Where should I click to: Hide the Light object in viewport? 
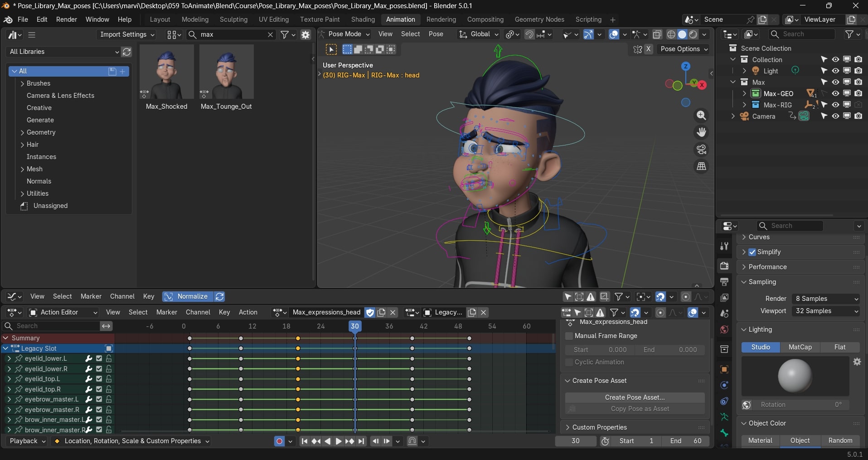click(835, 71)
